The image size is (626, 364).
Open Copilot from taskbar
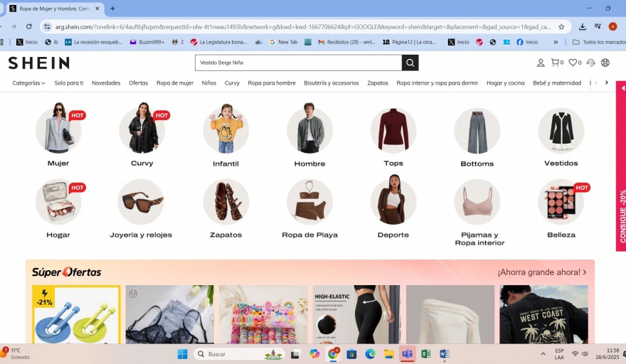pyautogui.click(x=314, y=354)
